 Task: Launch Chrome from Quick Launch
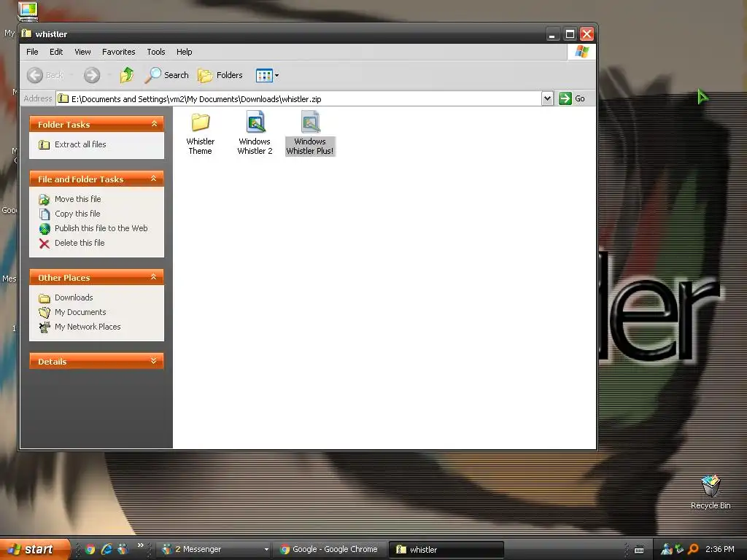90,550
